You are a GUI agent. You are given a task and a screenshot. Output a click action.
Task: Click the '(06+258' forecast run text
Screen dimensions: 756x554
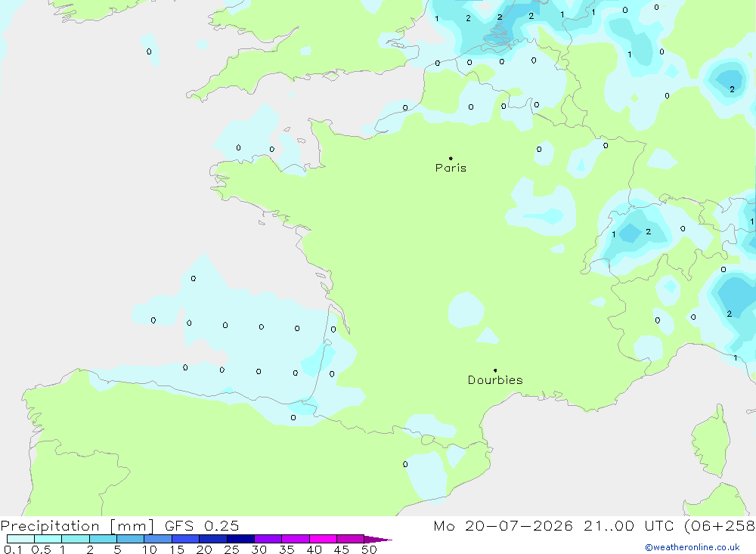pos(720,525)
